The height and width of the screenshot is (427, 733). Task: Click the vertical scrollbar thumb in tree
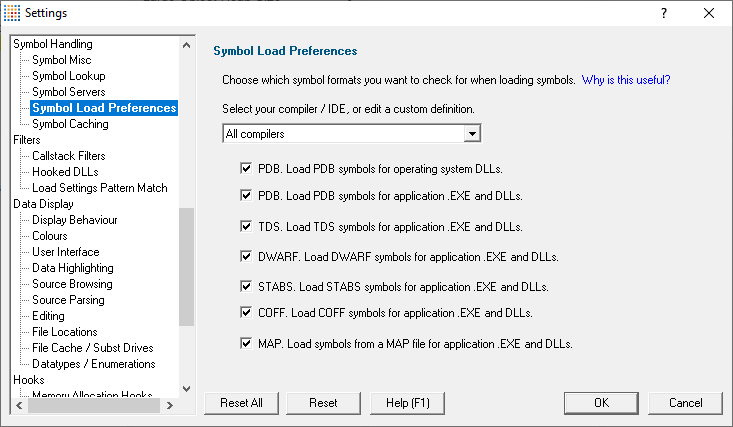pyautogui.click(x=187, y=267)
